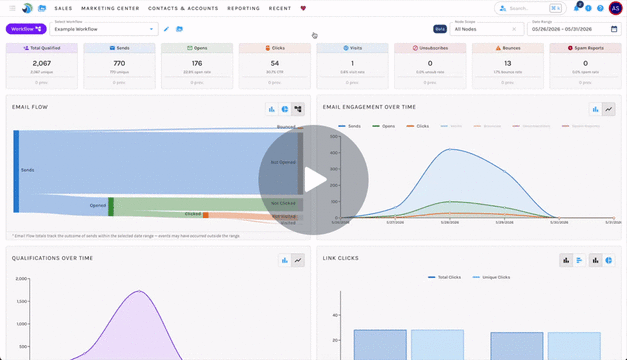
Task: Toggle the Bounces series in engagement legend
Action: (487, 126)
